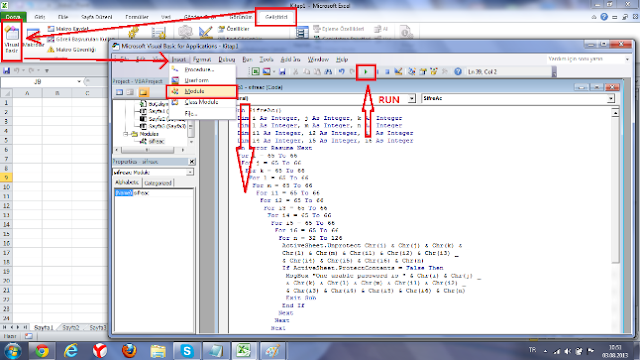
Task: Click Windows Start button
Action: pyautogui.click(x=12, y=351)
